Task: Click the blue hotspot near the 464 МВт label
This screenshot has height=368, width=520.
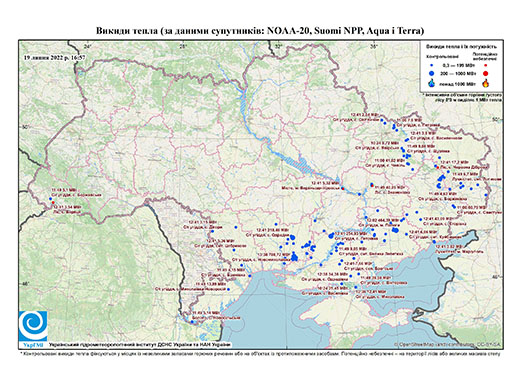Action: click(395, 230)
